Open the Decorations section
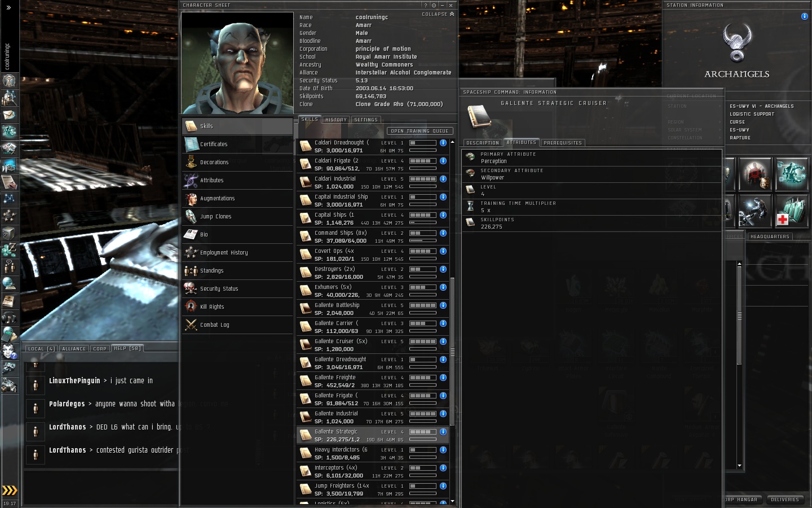Image resolution: width=812 pixels, height=508 pixels. [x=237, y=162]
